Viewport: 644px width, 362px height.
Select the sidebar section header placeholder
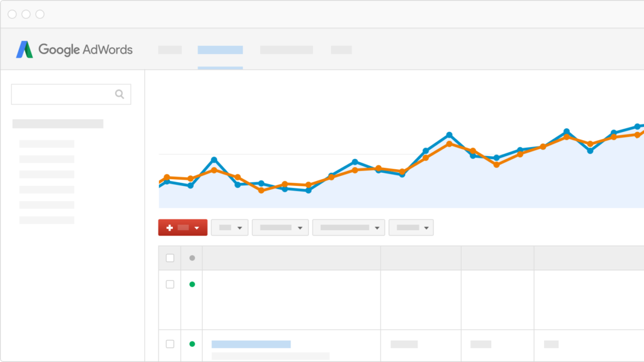click(58, 124)
